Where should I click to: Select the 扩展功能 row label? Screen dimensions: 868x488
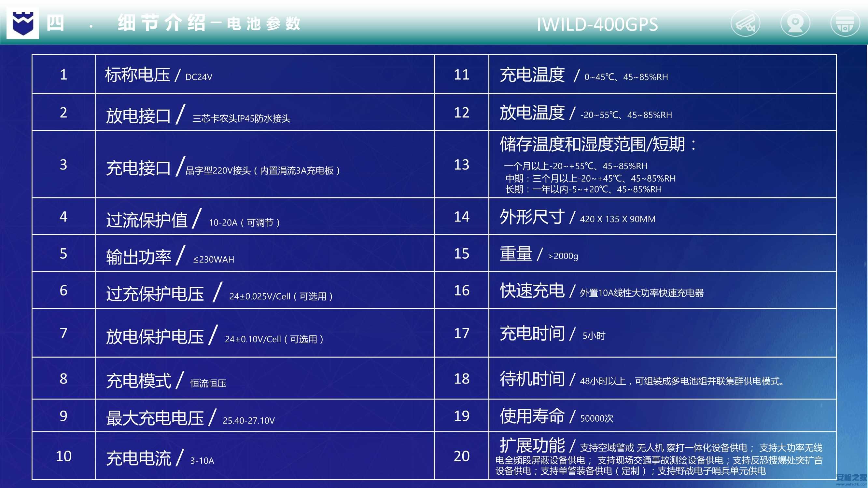[532, 445]
